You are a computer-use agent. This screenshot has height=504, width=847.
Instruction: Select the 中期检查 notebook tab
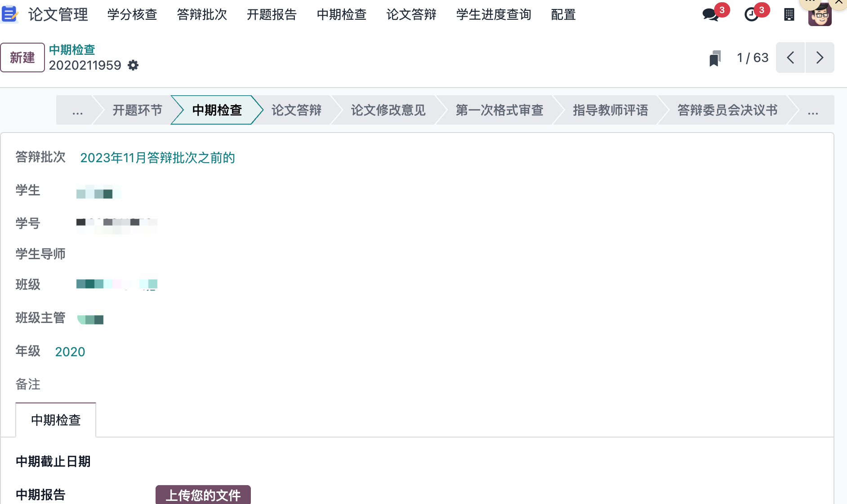(x=56, y=420)
